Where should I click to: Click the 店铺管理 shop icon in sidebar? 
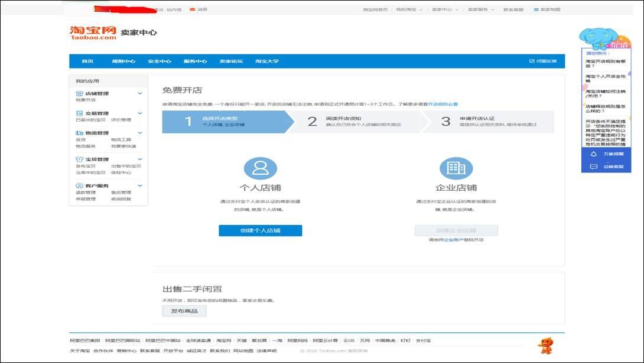pyautogui.click(x=79, y=93)
